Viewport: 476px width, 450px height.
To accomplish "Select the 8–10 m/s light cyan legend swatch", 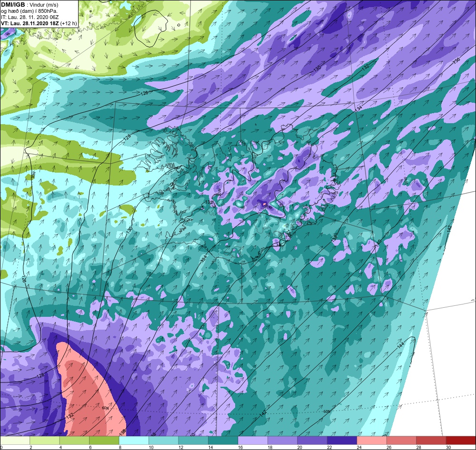I will 134,440.
